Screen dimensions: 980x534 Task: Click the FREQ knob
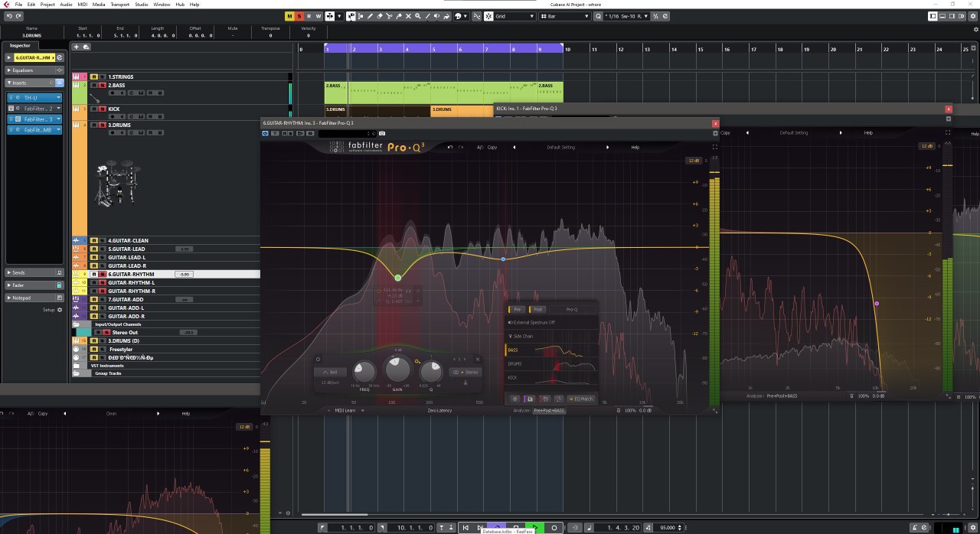click(x=364, y=372)
